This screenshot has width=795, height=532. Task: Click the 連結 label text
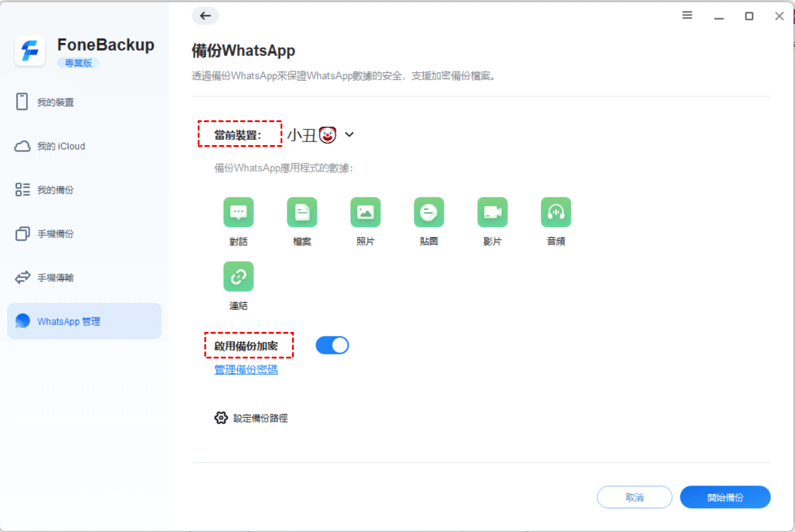[239, 305]
